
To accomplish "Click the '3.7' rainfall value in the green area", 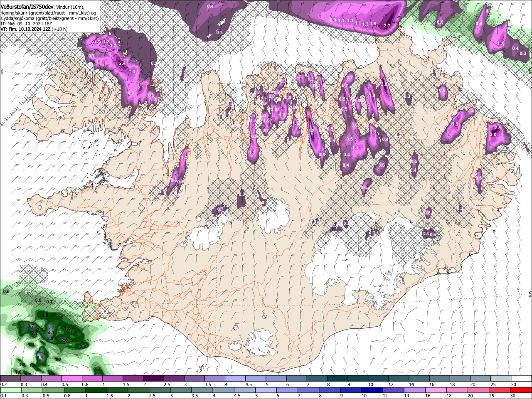I will 30,326.
